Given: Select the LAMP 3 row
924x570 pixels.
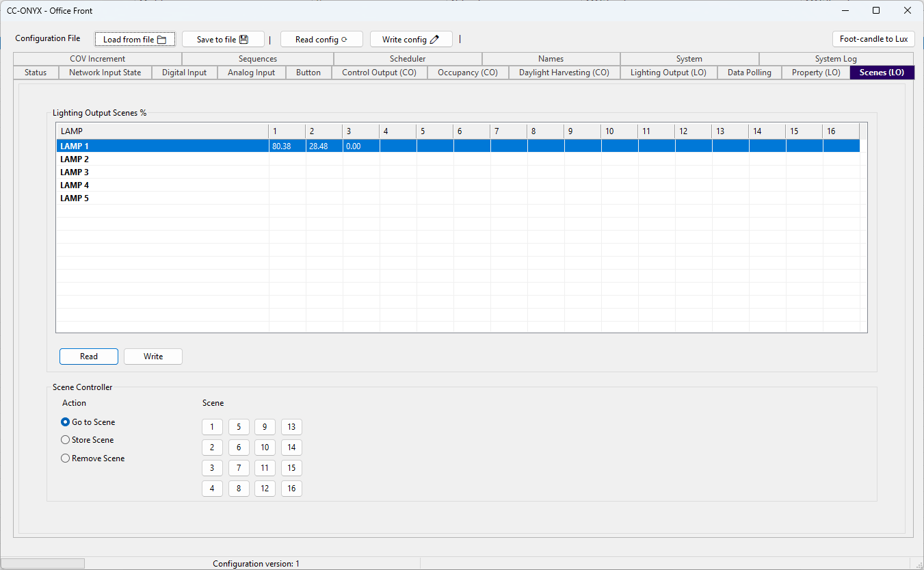Looking at the screenshot, I should click(458, 172).
